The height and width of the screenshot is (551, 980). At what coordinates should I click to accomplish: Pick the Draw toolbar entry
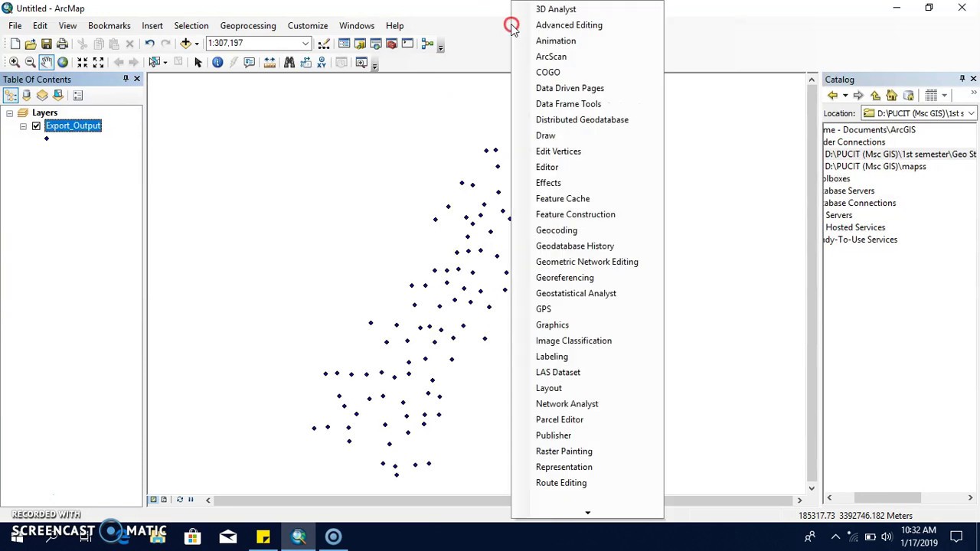[x=546, y=135]
